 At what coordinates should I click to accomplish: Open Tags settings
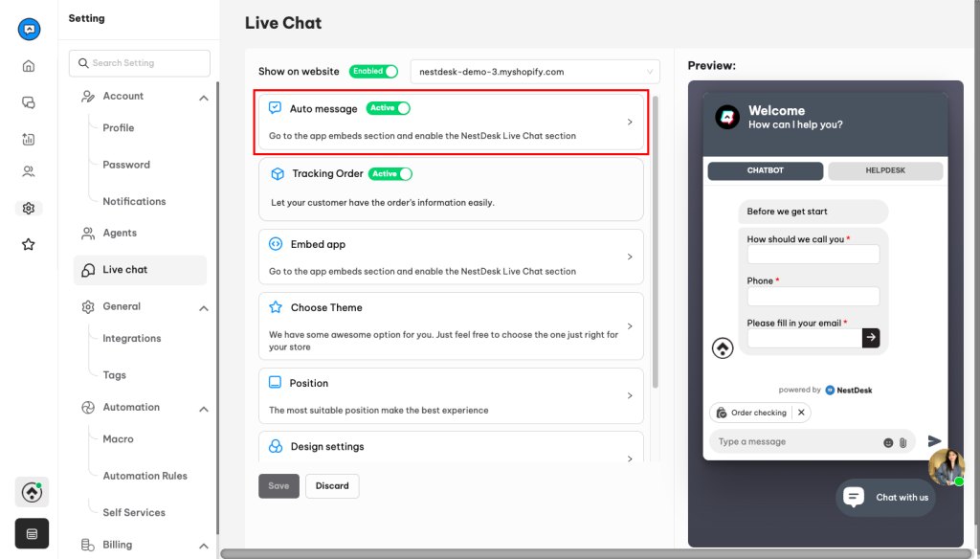(x=115, y=375)
